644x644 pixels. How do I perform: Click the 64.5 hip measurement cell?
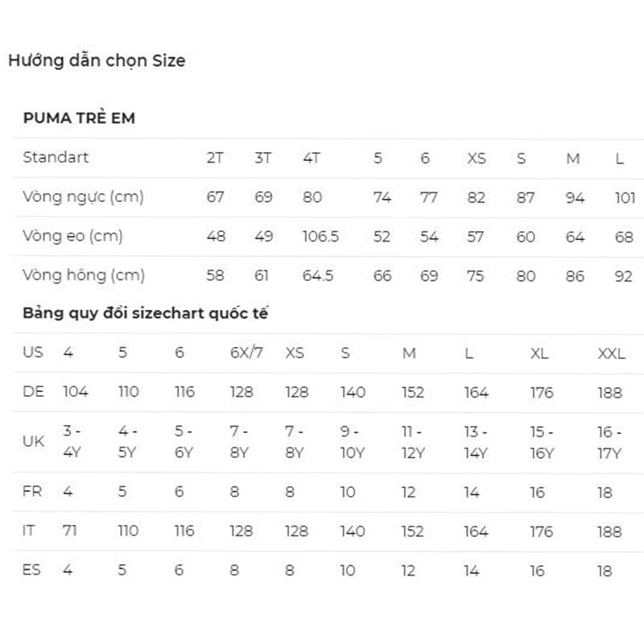click(x=318, y=276)
